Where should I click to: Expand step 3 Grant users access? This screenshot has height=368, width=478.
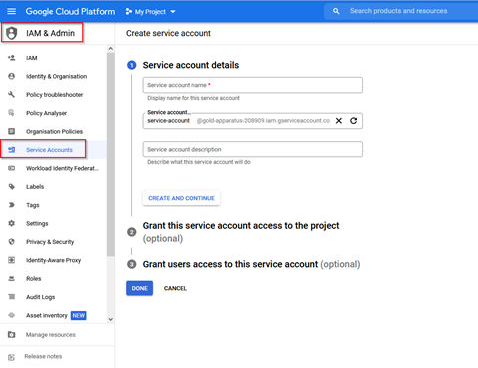pos(251,264)
